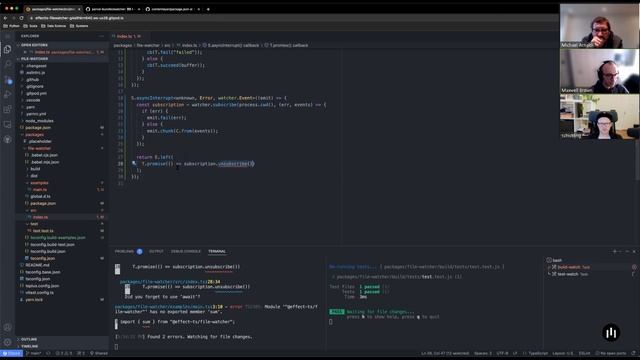
Task: Open the Manage gear icon in the activity bar
Action: pyautogui.click(x=7, y=342)
